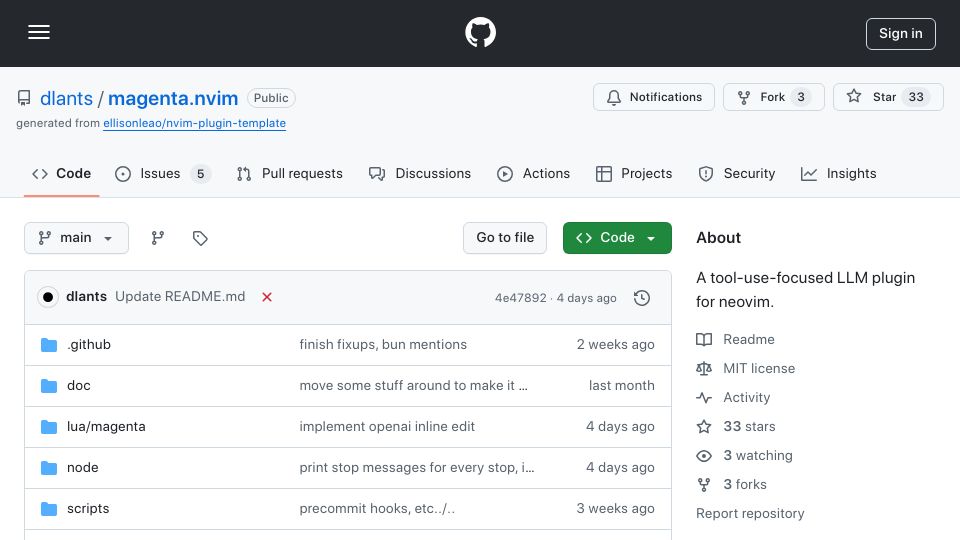Viewport: 960px width, 540px height.
Task: Click the license scale icon
Action: pos(704,369)
